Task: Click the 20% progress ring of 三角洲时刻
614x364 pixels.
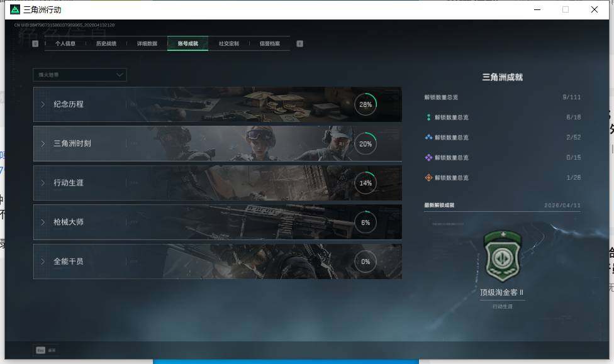Action: (x=366, y=143)
